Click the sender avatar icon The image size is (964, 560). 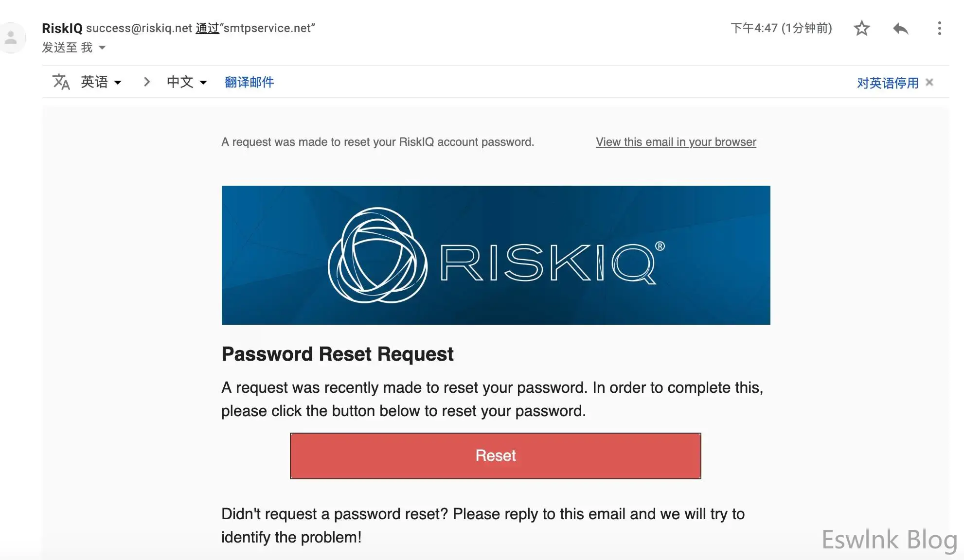pos(11,37)
